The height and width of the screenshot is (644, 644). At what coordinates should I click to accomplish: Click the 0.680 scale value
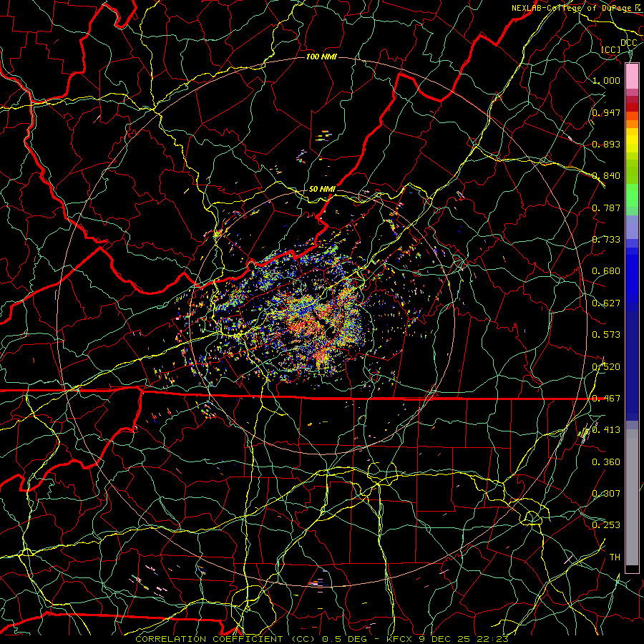pos(606,271)
